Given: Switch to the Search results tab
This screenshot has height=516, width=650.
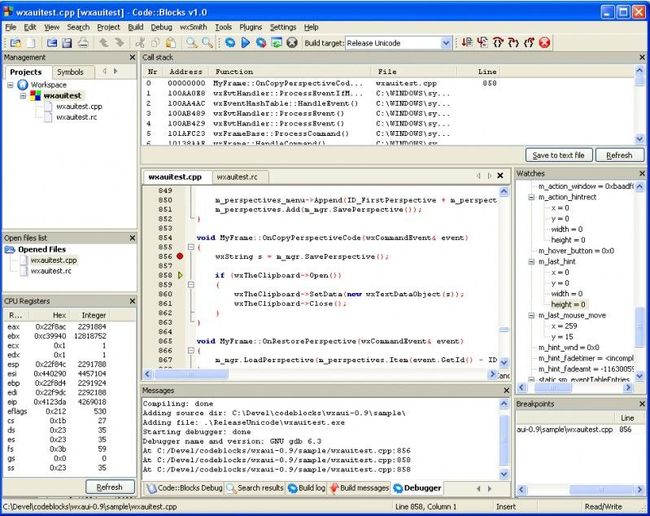Looking at the screenshot, I should [x=255, y=488].
